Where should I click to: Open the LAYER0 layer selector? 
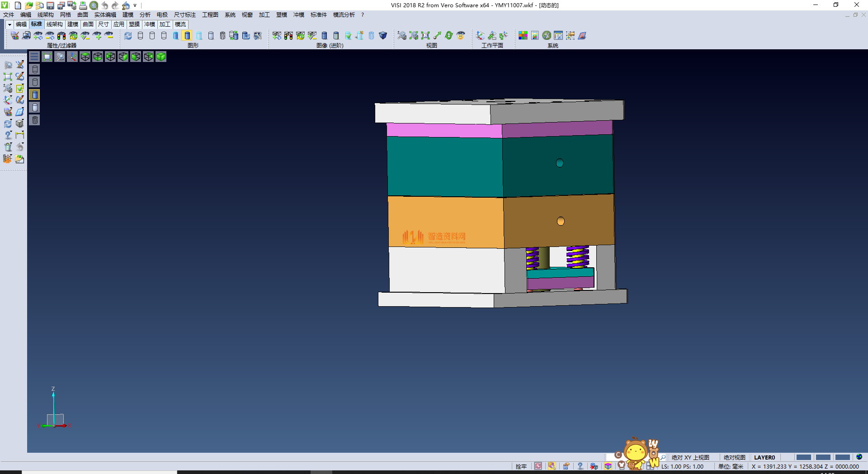click(764, 457)
